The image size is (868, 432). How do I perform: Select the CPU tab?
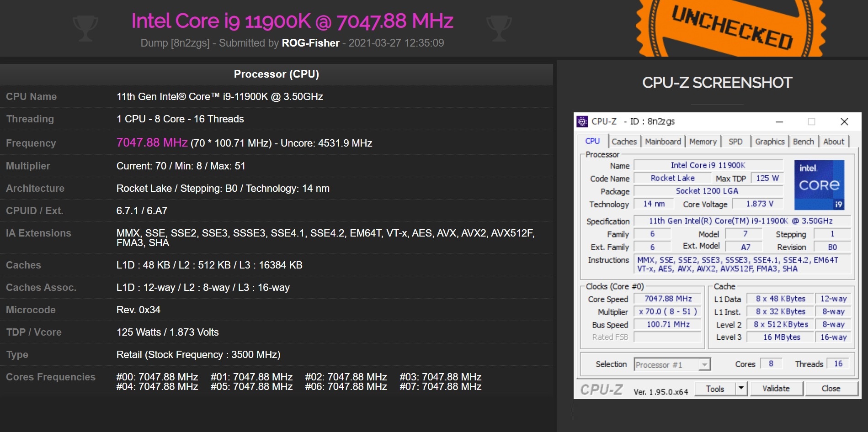click(x=592, y=141)
